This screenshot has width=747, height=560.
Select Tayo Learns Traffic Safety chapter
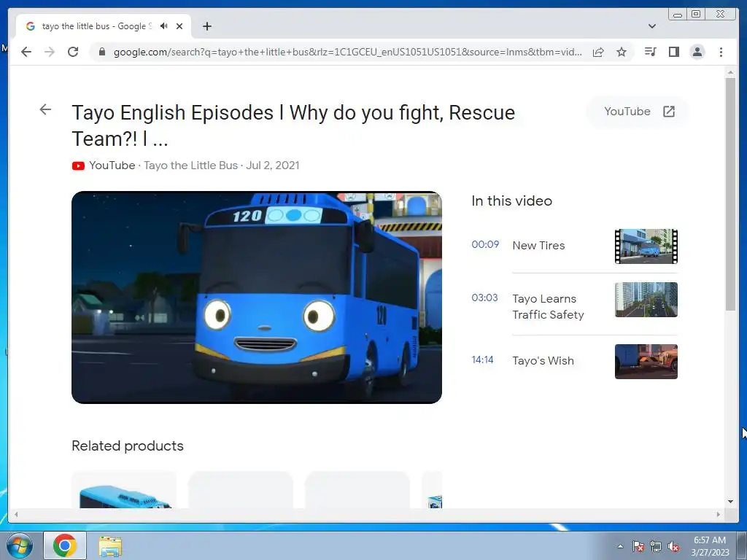click(548, 307)
